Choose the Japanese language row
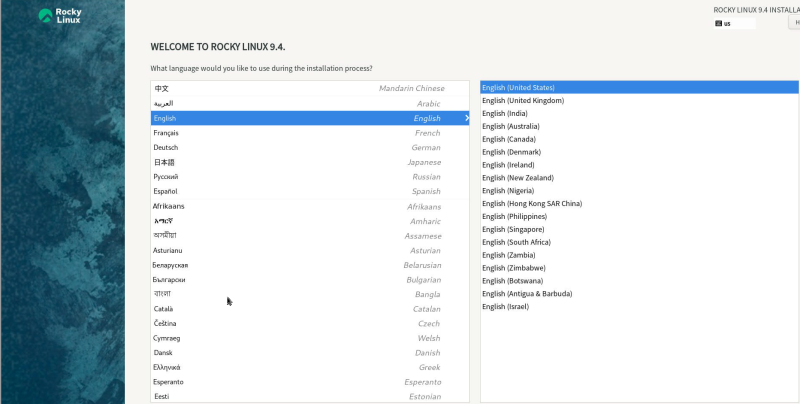Screen dimensions: 800x404 (300, 162)
